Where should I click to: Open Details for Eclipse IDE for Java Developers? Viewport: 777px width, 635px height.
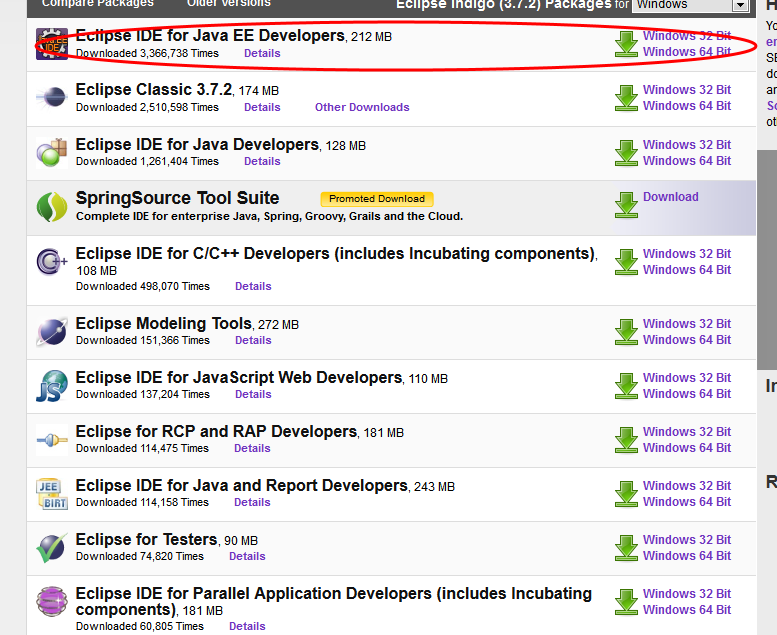(x=262, y=161)
